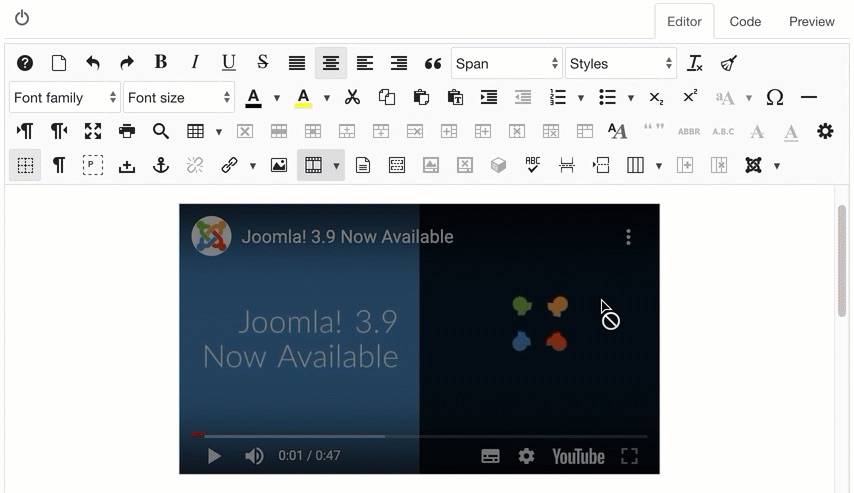The image size is (854, 493).
Task: Insert an anchor with anchor icon
Action: (x=161, y=165)
